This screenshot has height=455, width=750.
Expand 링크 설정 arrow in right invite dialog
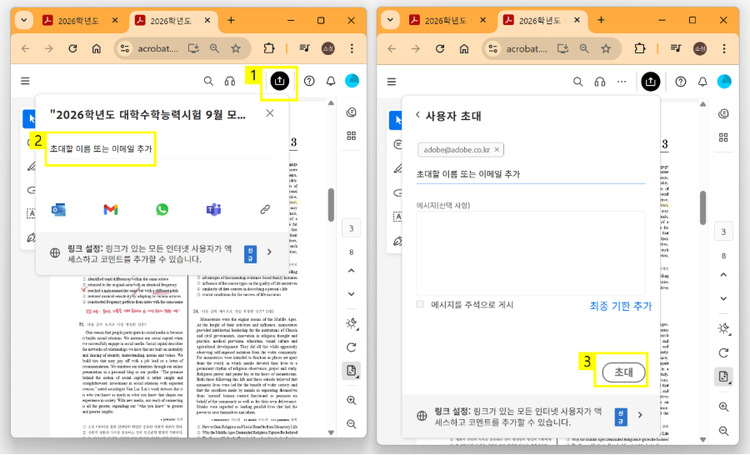[640, 415]
